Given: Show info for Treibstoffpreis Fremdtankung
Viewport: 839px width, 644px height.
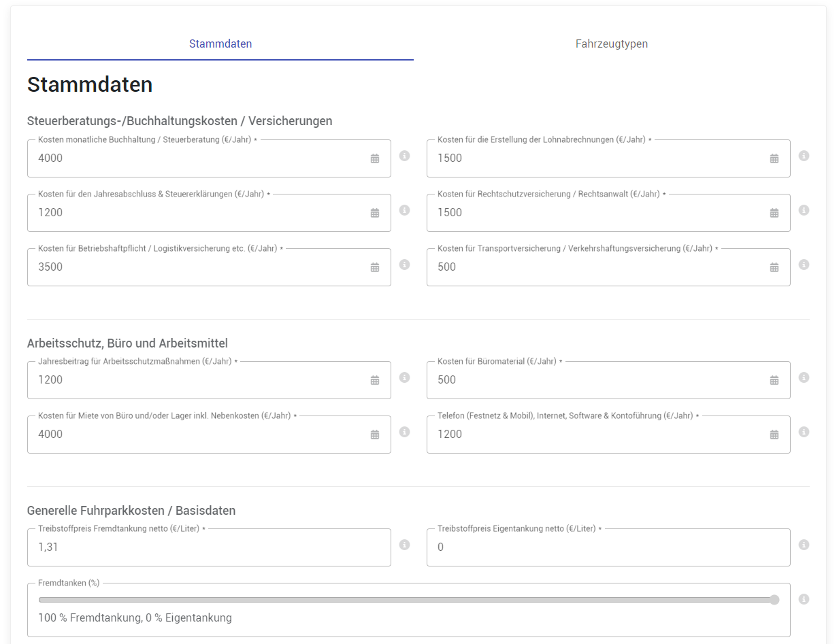Looking at the screenshot, I should [x=405, y=544].
